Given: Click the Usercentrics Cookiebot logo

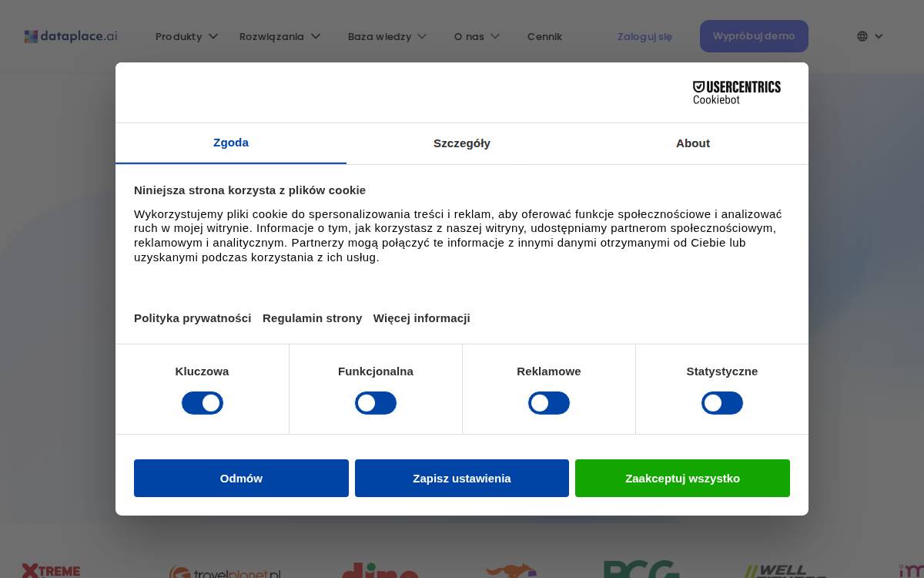Looking at the screenshot, I should (x=737, y=92).
